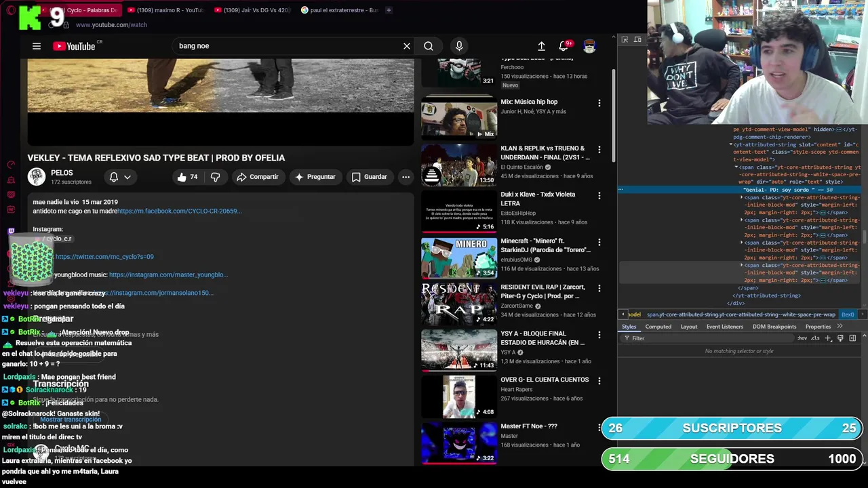This screenshot has height=488, width=868.
Task: Select the (text) breadcrumb in DevTools
Action: (x=848, y=314)
